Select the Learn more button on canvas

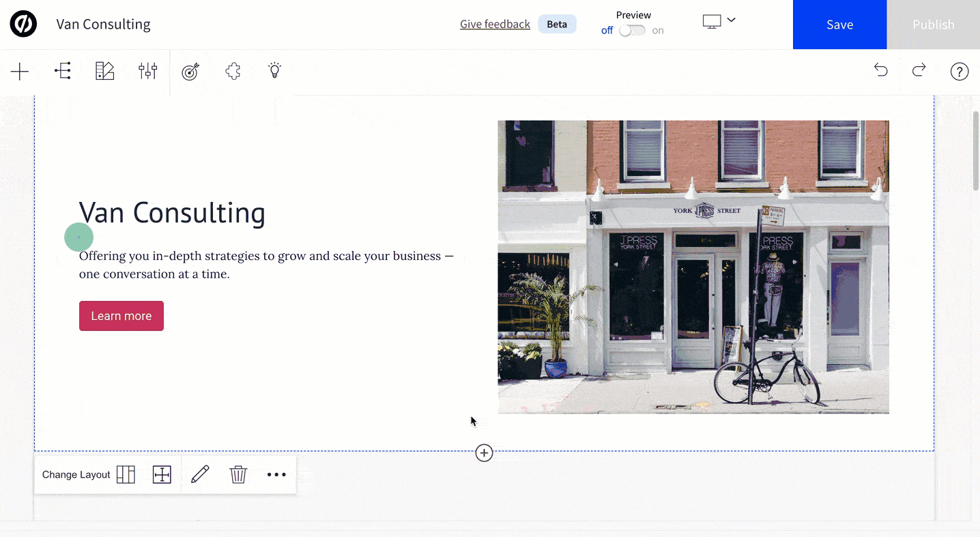121,316
